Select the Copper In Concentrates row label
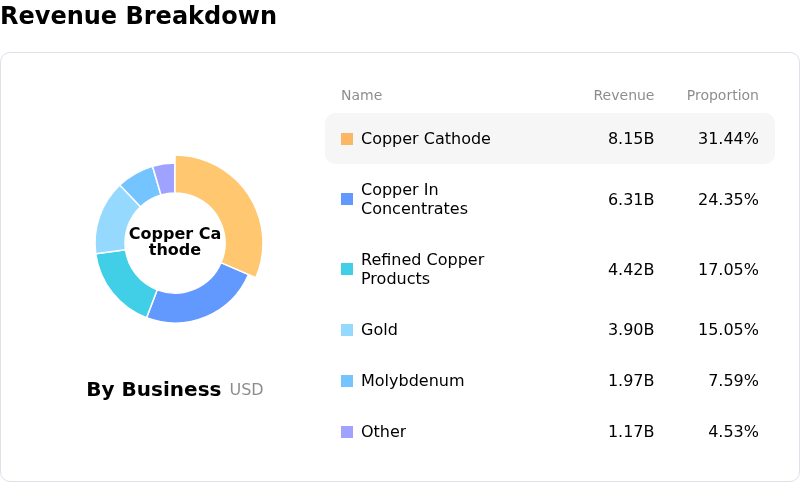 click(x=414, y=199)
